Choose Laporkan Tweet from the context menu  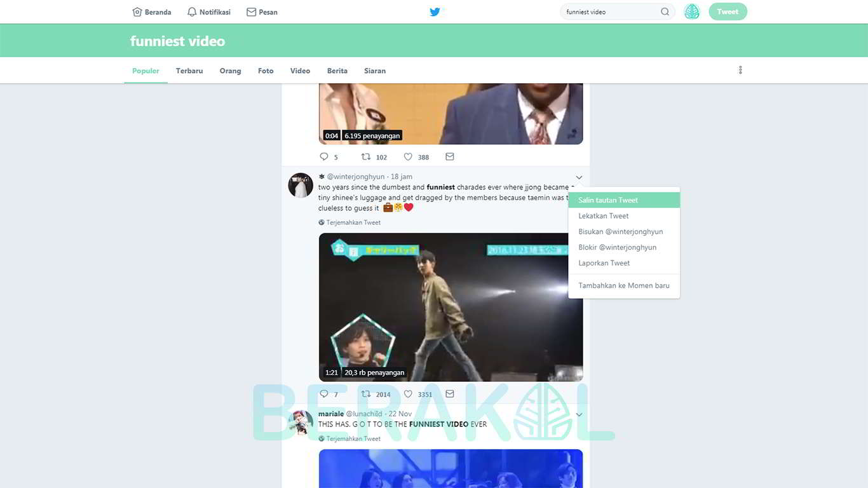pyautogui.click(x=603, y=262)
